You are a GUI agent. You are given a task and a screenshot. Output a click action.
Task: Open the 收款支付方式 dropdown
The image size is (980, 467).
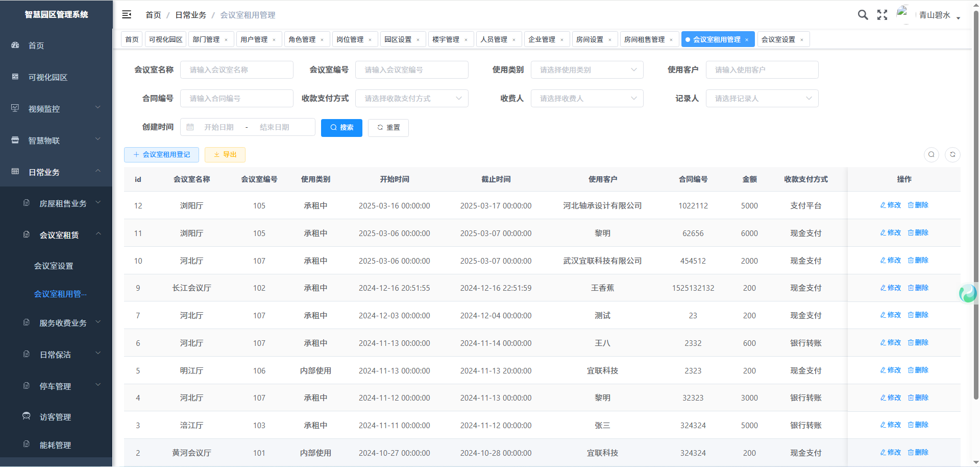click(x=411, y=99)
